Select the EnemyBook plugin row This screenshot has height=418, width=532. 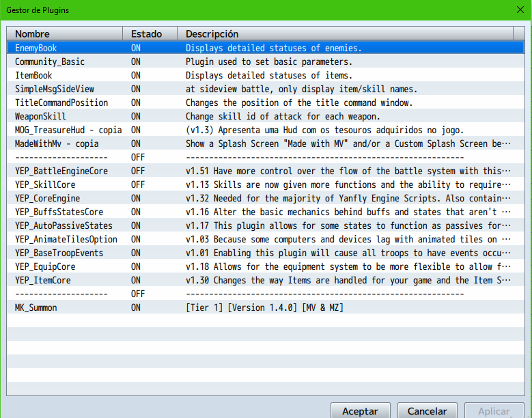pos(266,48)
